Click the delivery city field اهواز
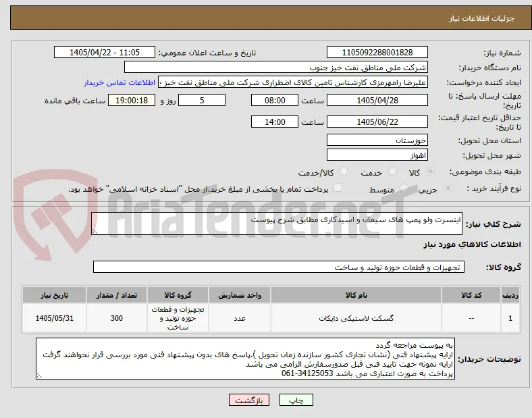Image resolution: width=532 pixels, height=418 pixels. [x=377, y=155]
